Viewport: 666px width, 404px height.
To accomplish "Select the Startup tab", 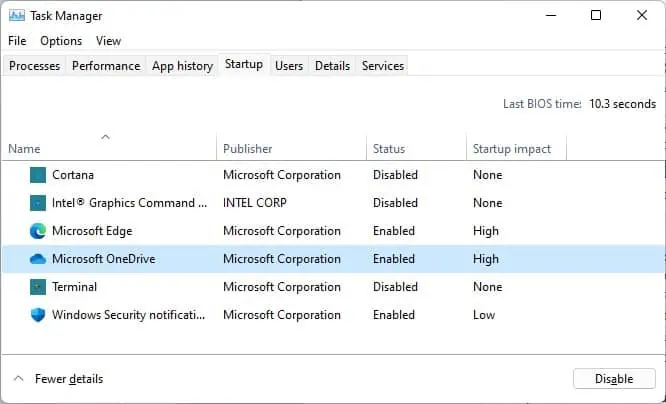I will (244, 64).
